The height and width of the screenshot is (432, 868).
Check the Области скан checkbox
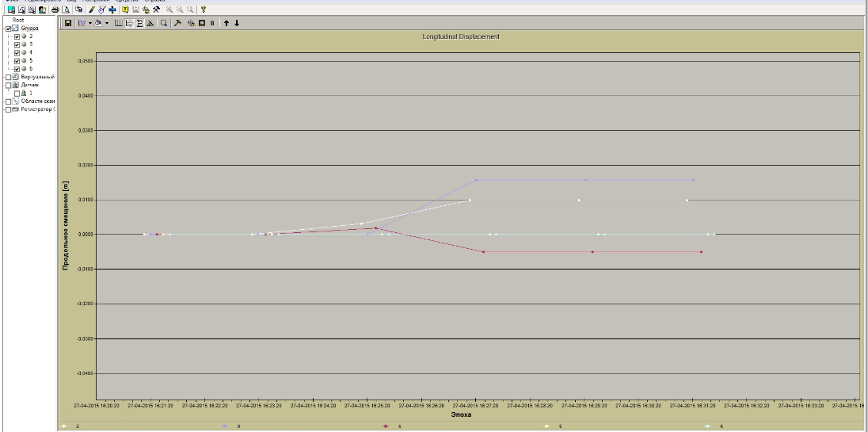(x=8, y=101)
